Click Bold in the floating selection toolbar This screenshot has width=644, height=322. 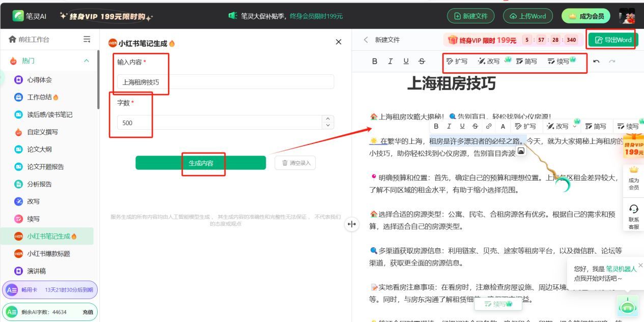coord(436,126)
